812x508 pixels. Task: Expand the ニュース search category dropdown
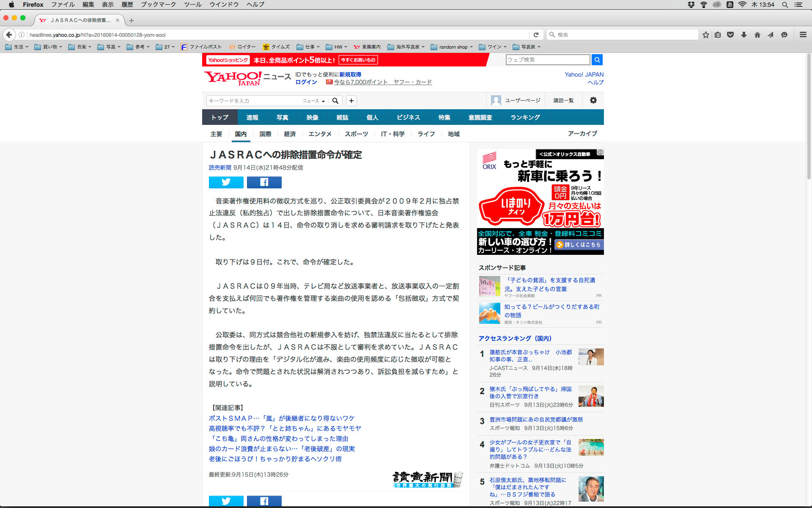pyautogui.click(x=314, y=101)
